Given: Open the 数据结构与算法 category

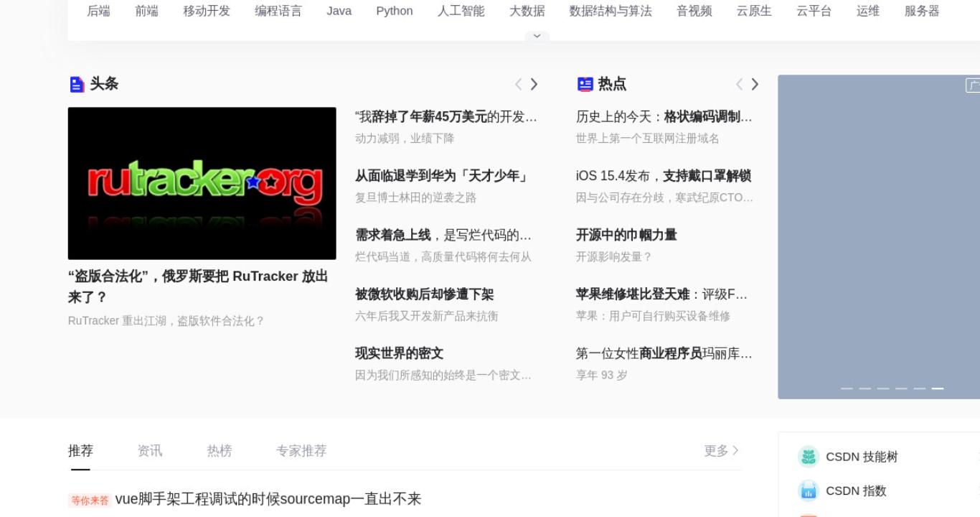Looking at the screenshot, I should coord(611,11).
